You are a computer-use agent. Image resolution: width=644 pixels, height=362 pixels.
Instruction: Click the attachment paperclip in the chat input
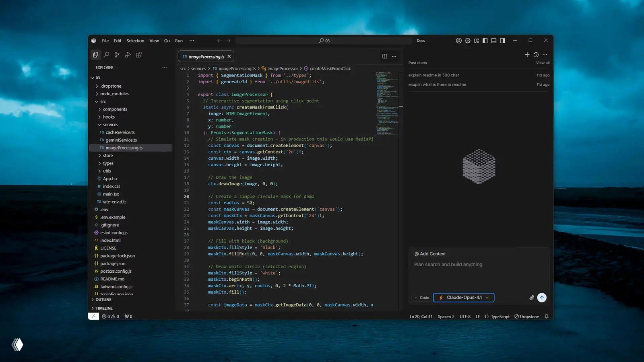tap(532, 298)
